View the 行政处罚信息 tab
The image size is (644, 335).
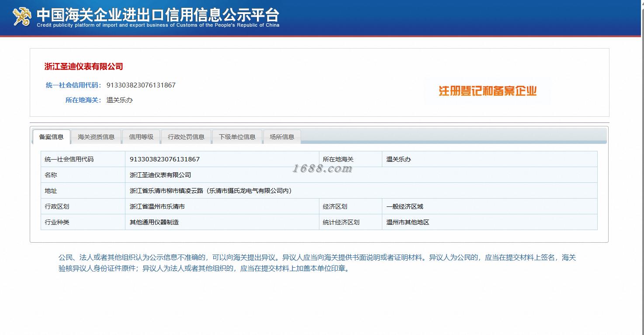[186, 137]
